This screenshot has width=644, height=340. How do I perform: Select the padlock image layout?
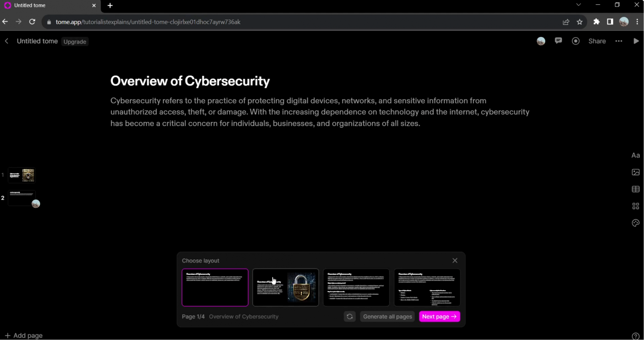tap(285, 287)
